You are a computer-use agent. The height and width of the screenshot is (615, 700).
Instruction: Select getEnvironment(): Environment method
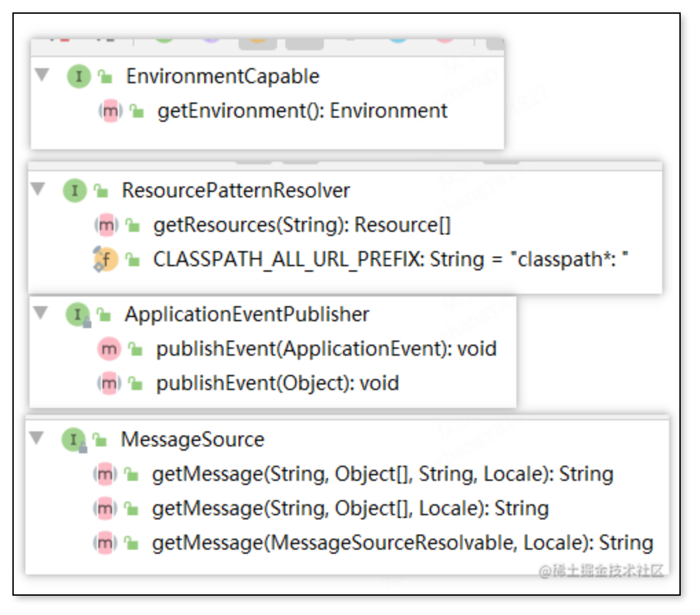pyautogui.click(x=303, y=111)
